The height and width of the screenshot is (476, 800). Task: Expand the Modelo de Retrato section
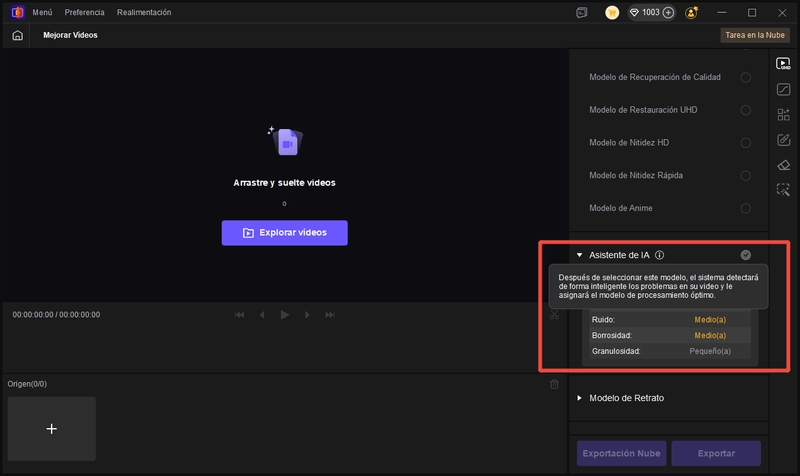click(x=579, y=398)
